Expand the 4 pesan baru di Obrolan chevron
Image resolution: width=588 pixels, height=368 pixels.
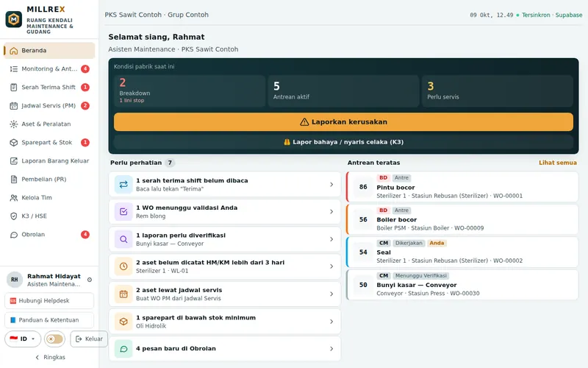[x=331, y=349]
